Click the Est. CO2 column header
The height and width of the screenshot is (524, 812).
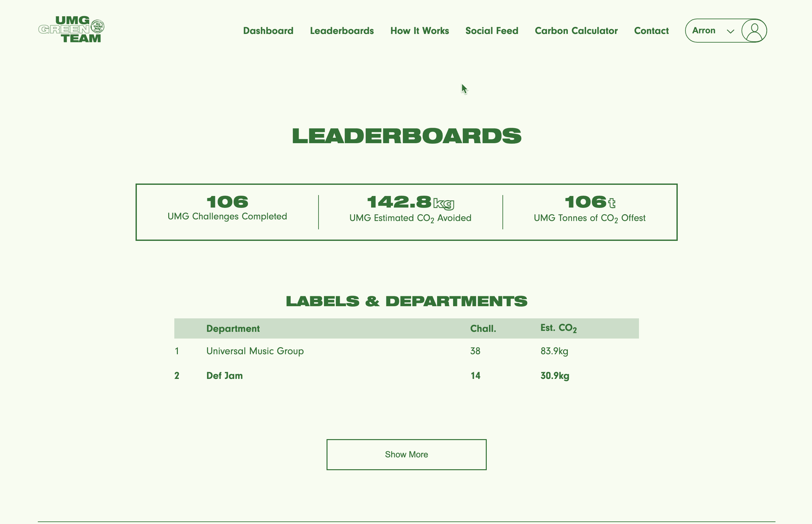coord(559,328)
